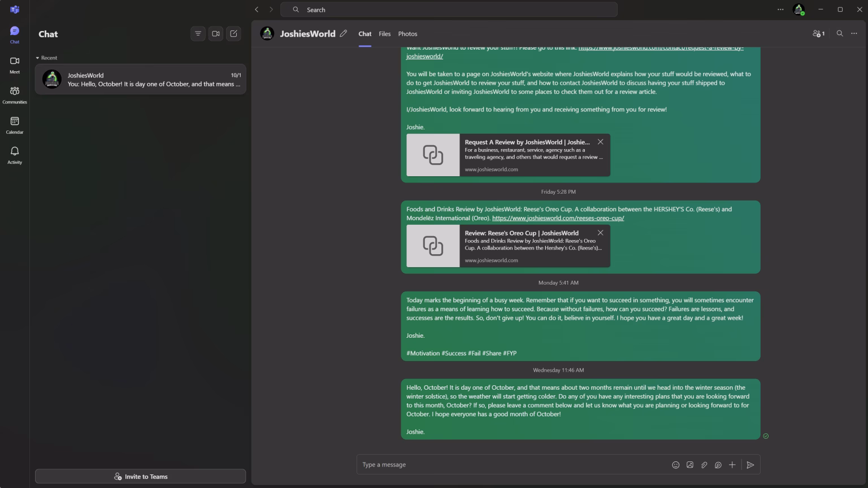Open more options in chat header
Image resolution: width=868 pixels, height=488 pixels.
pos(854,34)
